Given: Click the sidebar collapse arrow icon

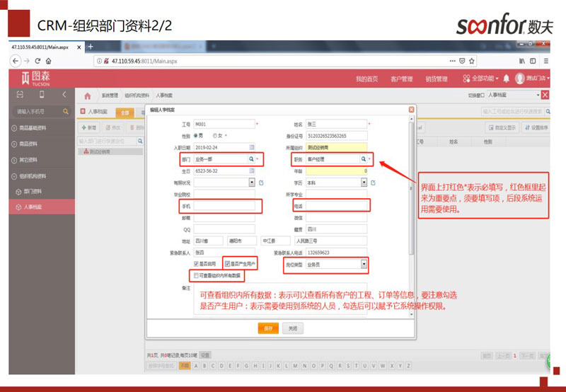Looking at the screenshot, I should (64, 95).
